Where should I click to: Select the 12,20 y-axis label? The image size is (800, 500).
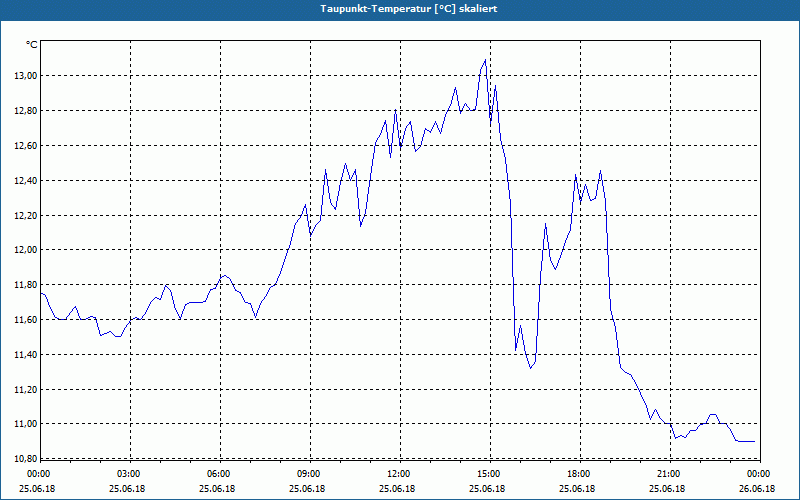(26, 215)
